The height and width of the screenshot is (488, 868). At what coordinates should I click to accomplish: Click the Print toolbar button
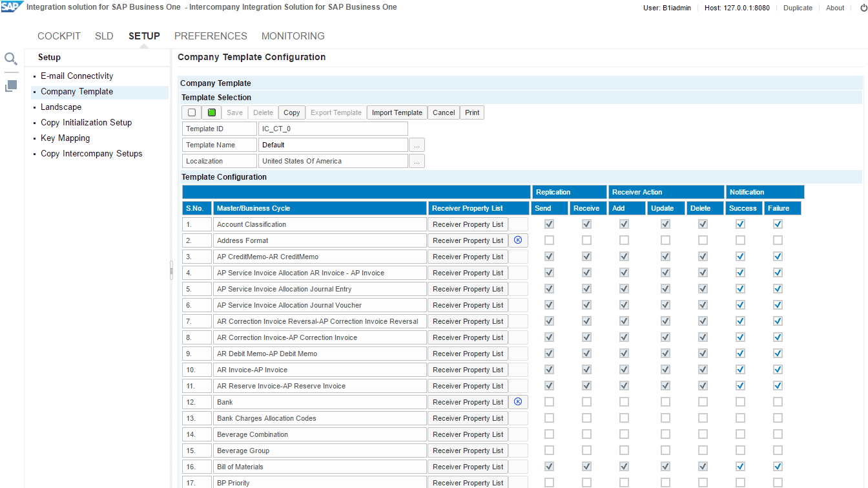pos(472,112)
